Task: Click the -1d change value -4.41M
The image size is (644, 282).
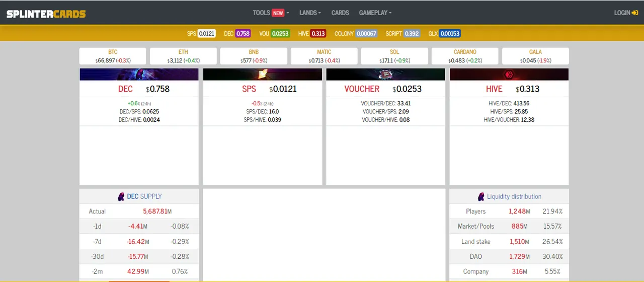Action: [138, 227]
